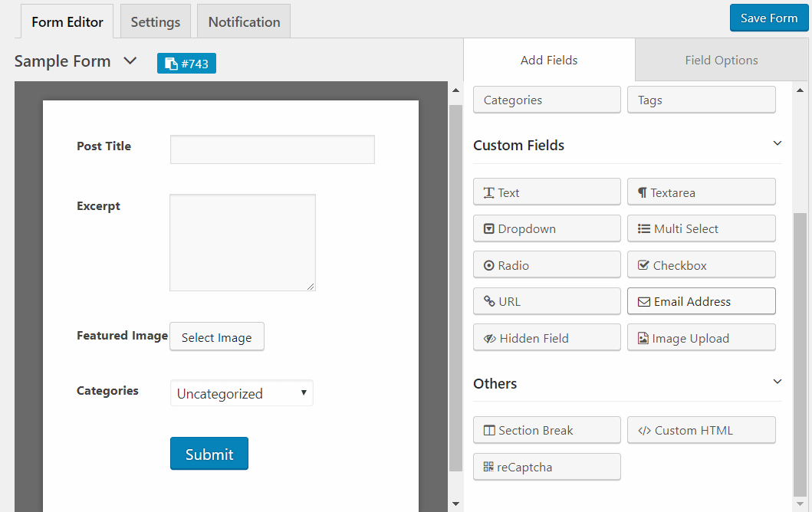The image size is (812, 512).
Task: Insert a URL field
Action: click(x=547, y=301)
